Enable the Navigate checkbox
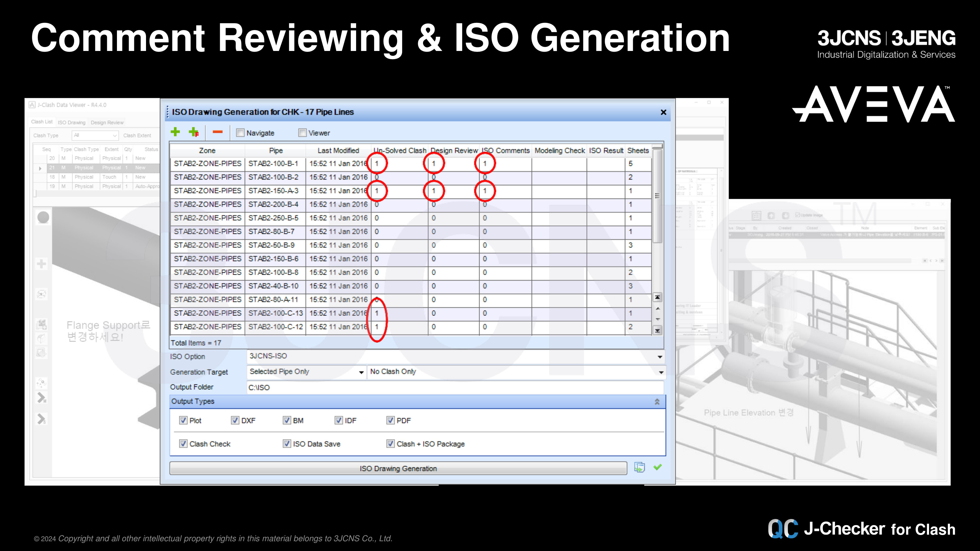 pos(240,133)
